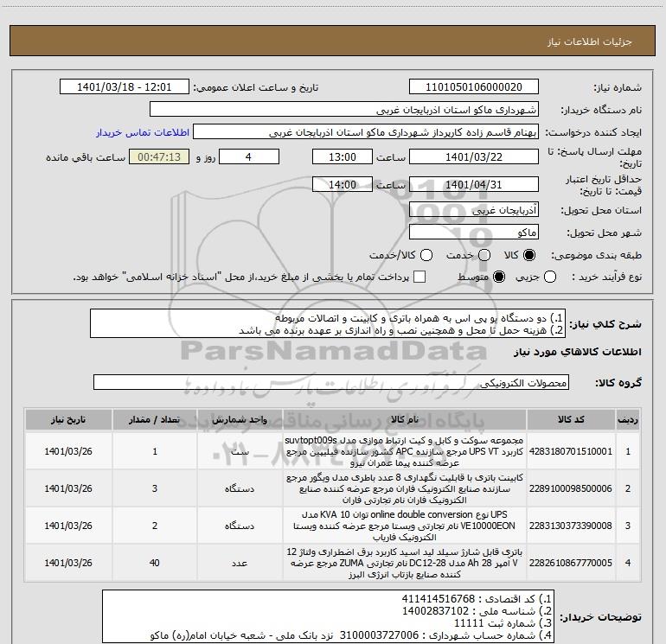Image resolution: width=666 pixels, height=644 pixels.
Task: Click the گروه کالا field محصولات الکترونیکی
Action: coord(331,382)
